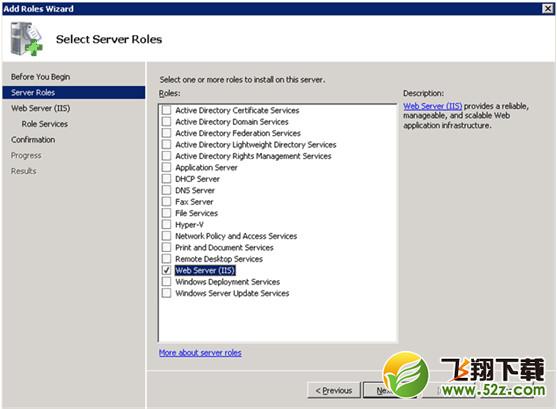Open Role Services sidebar step
557x409 pixels.
(x=45, y=124)
